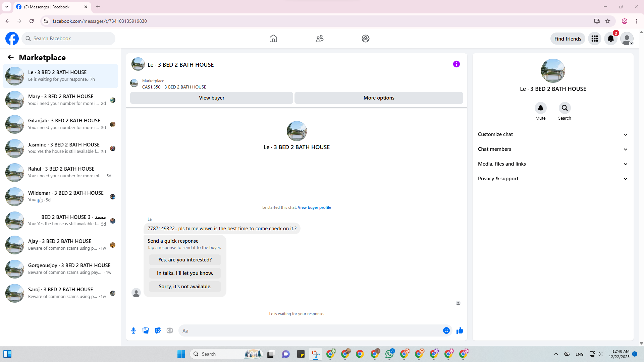
Task: Open the notifications bell icon
Action: click(611, 39)
